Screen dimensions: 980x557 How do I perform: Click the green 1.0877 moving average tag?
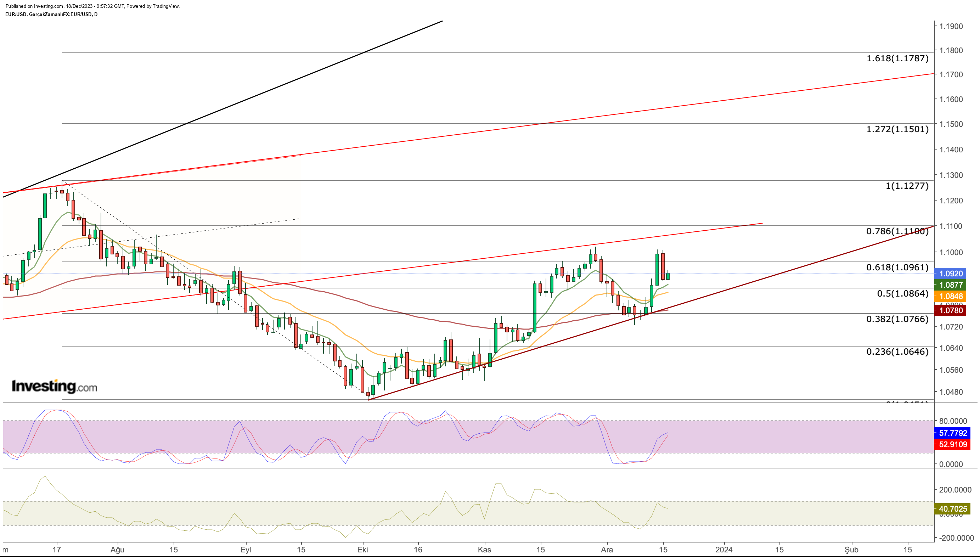click(x=951, y=285)
